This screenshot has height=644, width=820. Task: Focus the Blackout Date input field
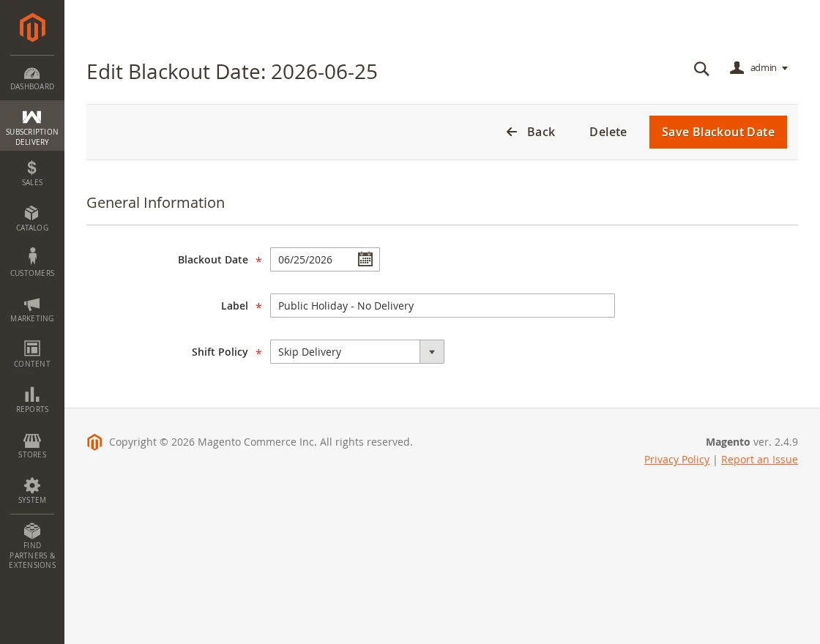325,259
